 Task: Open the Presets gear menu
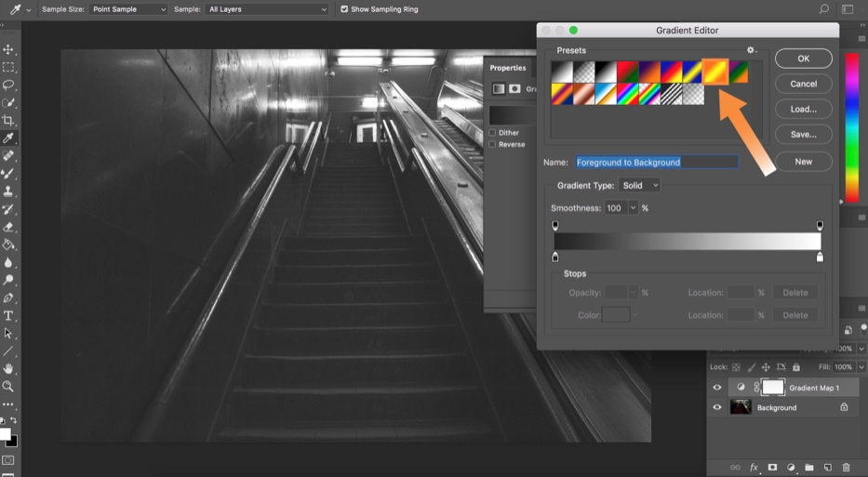(x=751, y=50)
